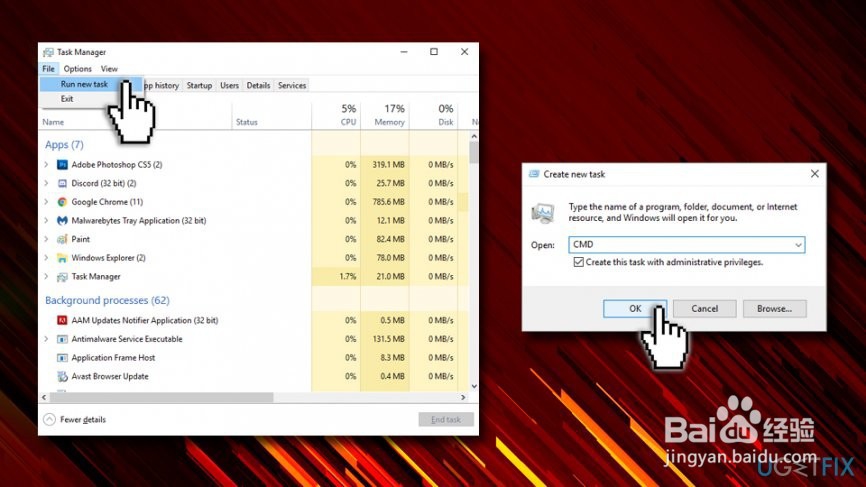Expand the Task Manager process row
The width and height of the screenshot is (866, 487).
click(x=46, y=277)
